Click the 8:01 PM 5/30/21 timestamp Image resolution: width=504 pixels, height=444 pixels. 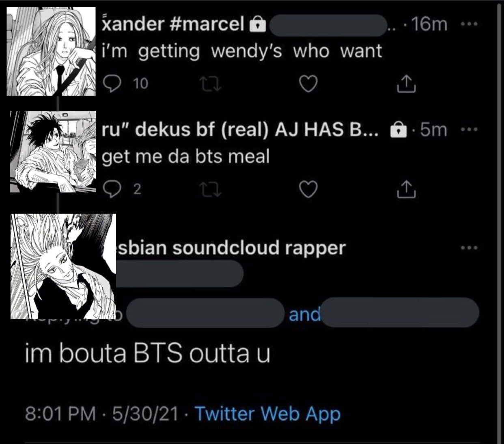pos(101,414)
